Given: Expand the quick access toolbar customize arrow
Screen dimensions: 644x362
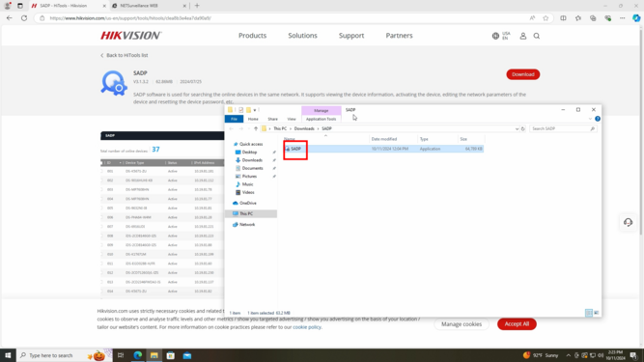Looking at the screenshot, I should click(255, 110).
